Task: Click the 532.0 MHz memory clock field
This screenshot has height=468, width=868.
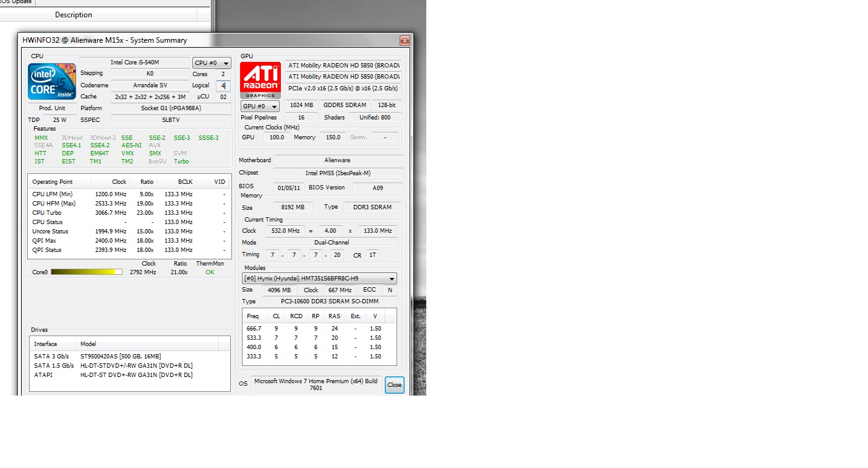Action: 285,231
